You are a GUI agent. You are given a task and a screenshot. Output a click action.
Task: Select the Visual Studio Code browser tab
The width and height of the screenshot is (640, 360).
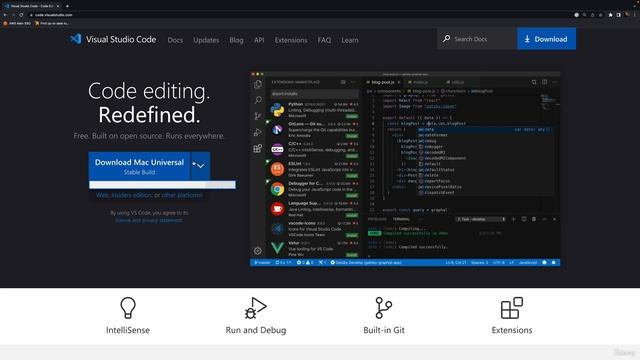tap(31, 6)
